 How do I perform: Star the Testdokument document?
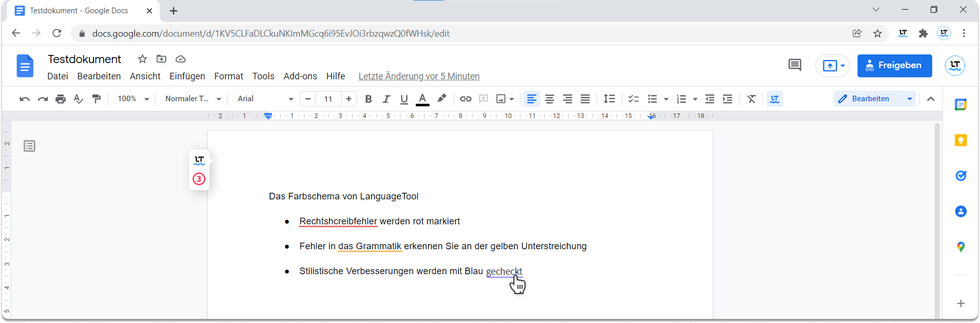142,59
